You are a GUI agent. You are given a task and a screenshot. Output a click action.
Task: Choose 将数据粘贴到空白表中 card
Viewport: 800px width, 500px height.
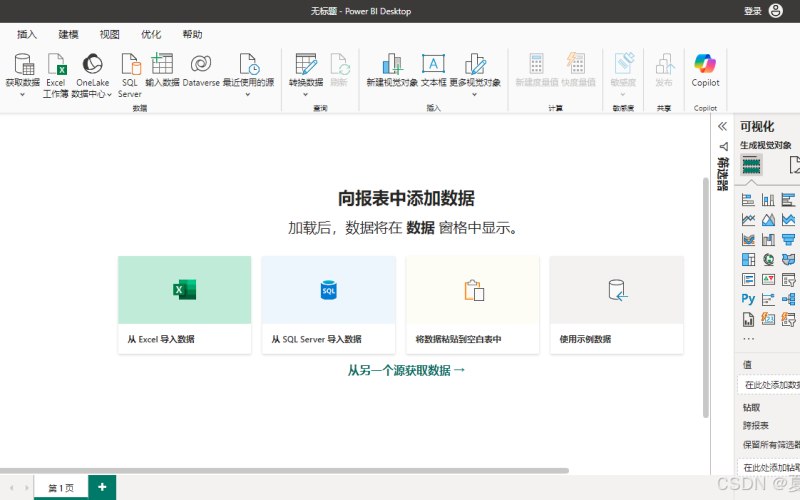(x=472, y=305)
